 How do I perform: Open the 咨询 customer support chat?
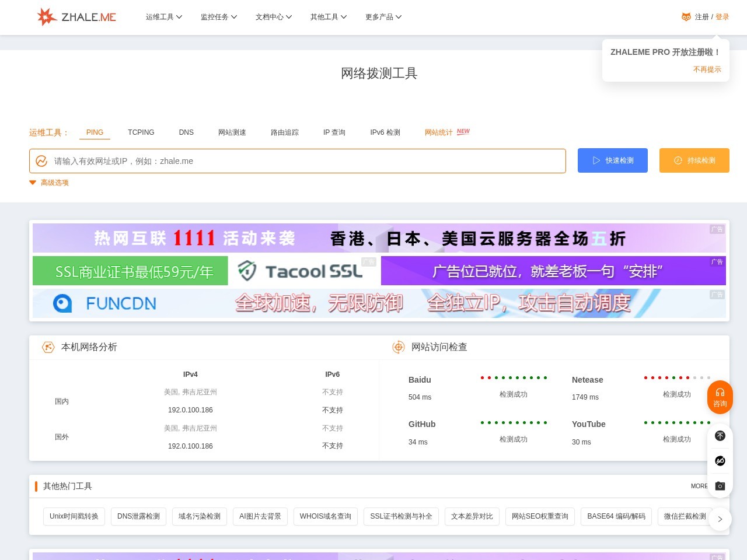(x=720, y=397)
